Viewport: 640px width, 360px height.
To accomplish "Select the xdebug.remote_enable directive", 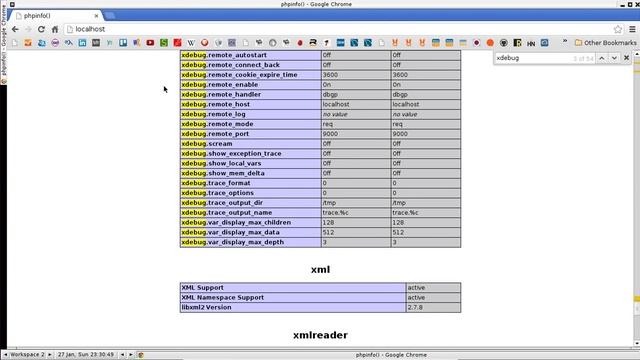I will click(220, 84).
